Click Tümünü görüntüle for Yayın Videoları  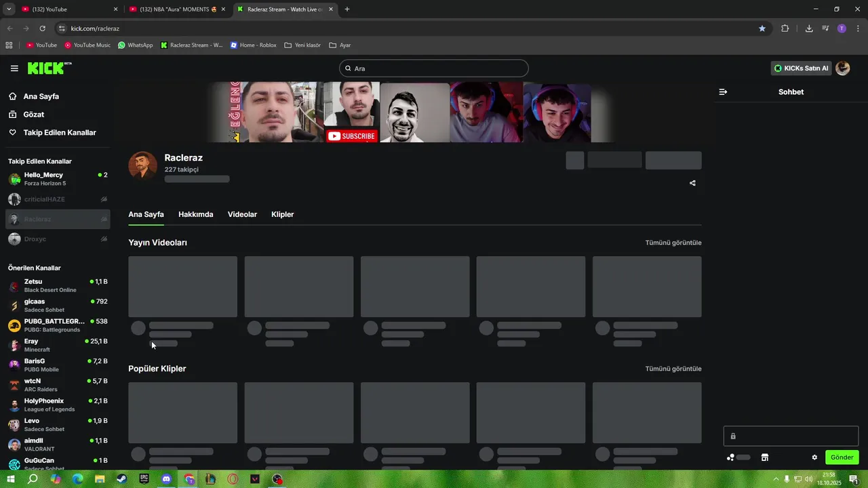coord(673,243)
